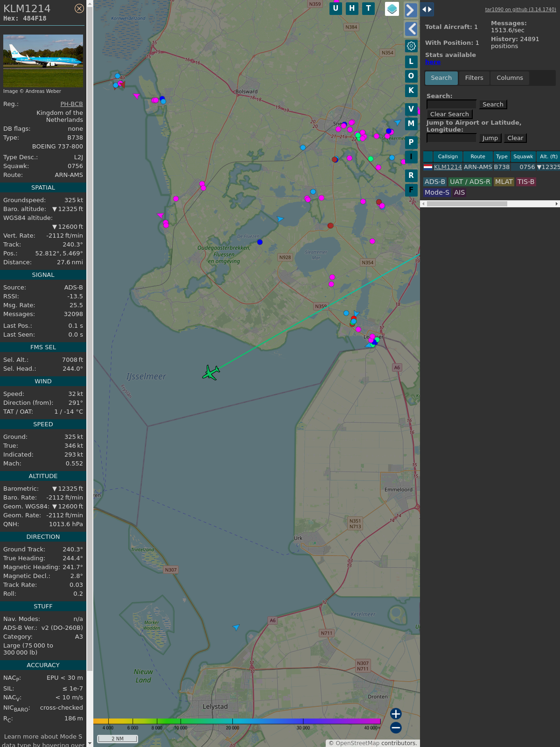Viewport: 560px width, 747px height.
Task: Toggle the K map option button
Action: (411, 91)
